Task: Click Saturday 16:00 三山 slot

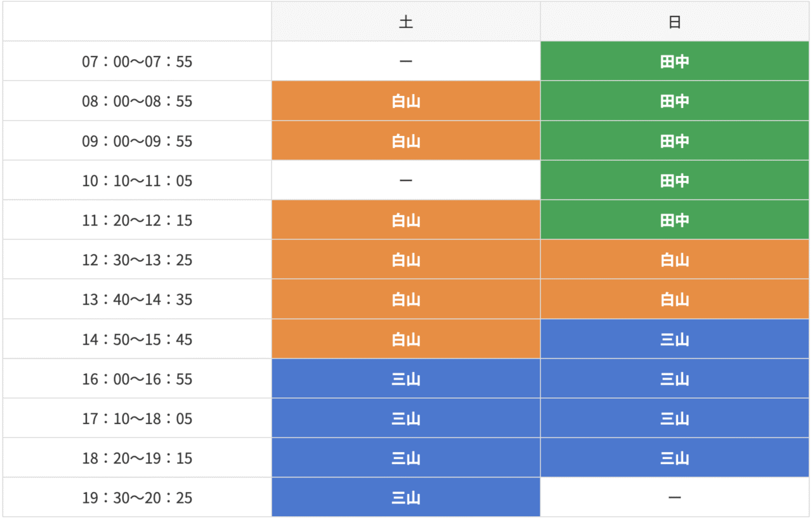Action: [x=406, y=379]
